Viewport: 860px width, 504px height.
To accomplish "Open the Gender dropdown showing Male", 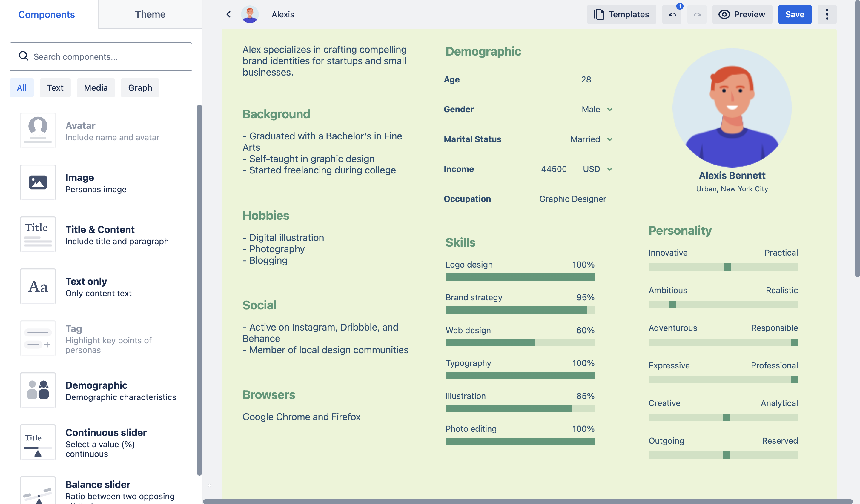I will (597, 109).
